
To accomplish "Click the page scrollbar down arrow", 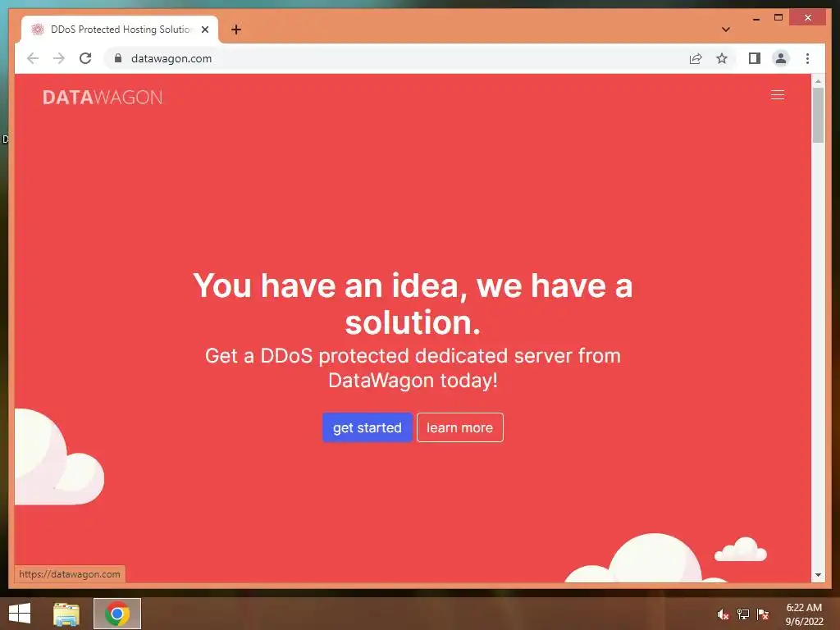I will 818,575.
